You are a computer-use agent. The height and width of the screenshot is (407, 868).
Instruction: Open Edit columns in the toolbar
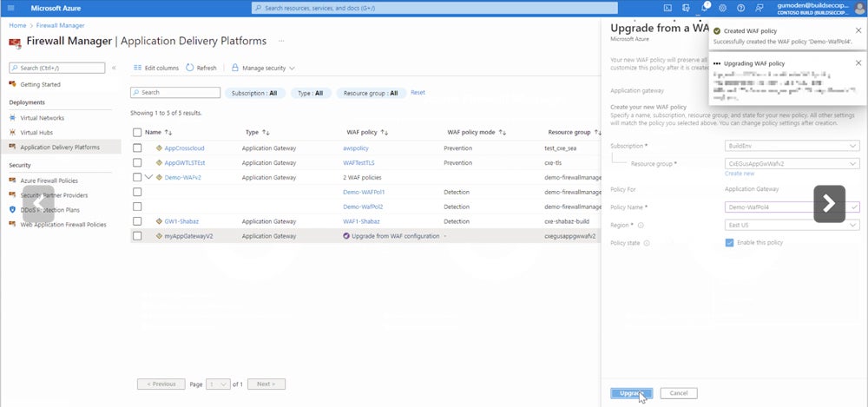[156, 68]
